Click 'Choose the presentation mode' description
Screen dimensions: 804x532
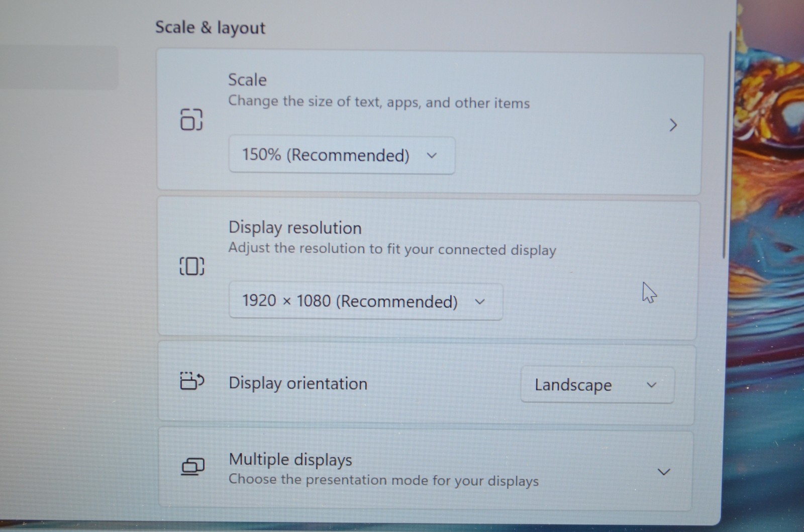coord(383,480)
